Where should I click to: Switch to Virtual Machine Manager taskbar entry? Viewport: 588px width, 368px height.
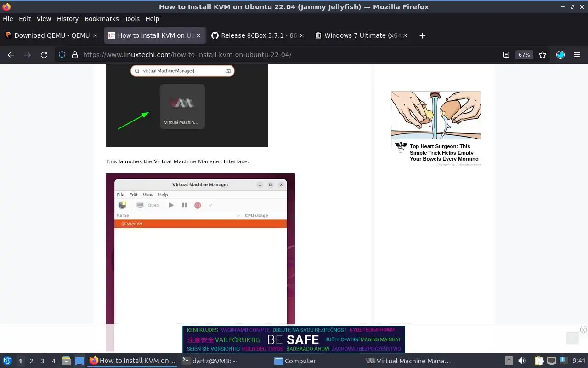pyautogui.click(x=408, y=361)
